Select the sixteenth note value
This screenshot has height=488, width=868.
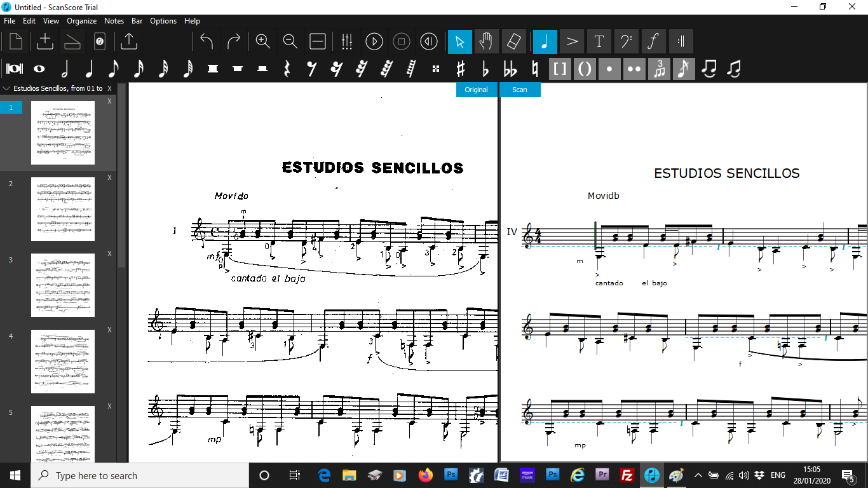click(139, 69)
